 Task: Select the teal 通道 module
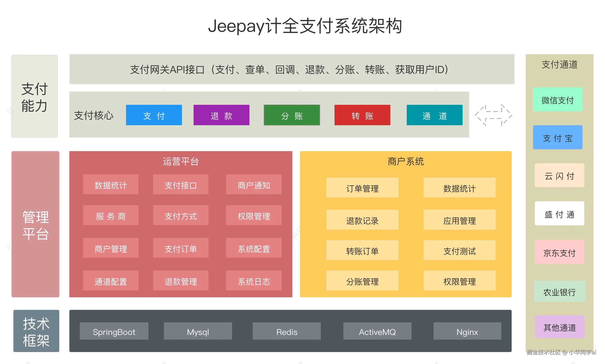tap(434, 115)
